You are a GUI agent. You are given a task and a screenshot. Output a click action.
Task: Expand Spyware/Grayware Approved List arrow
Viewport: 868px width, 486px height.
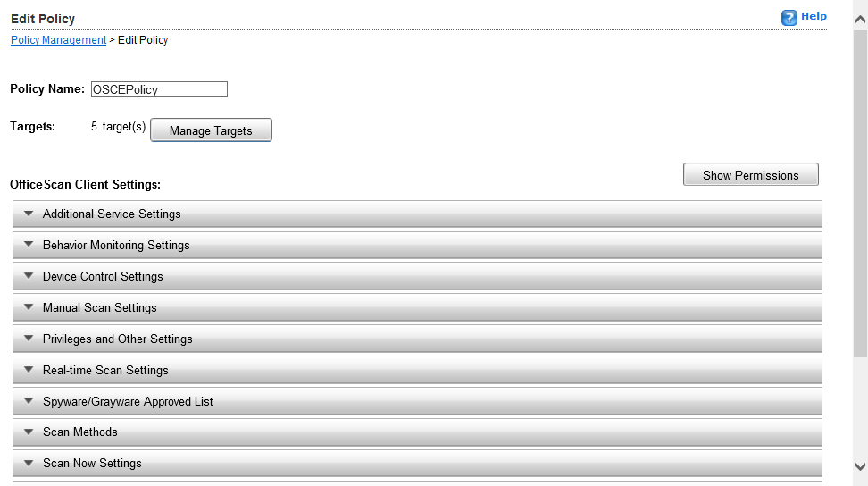point(29,401)
